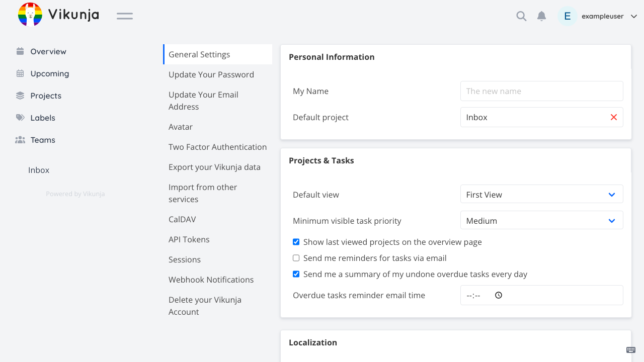
Task: Open Update Your Email Address settings
Action: point(218,101)
